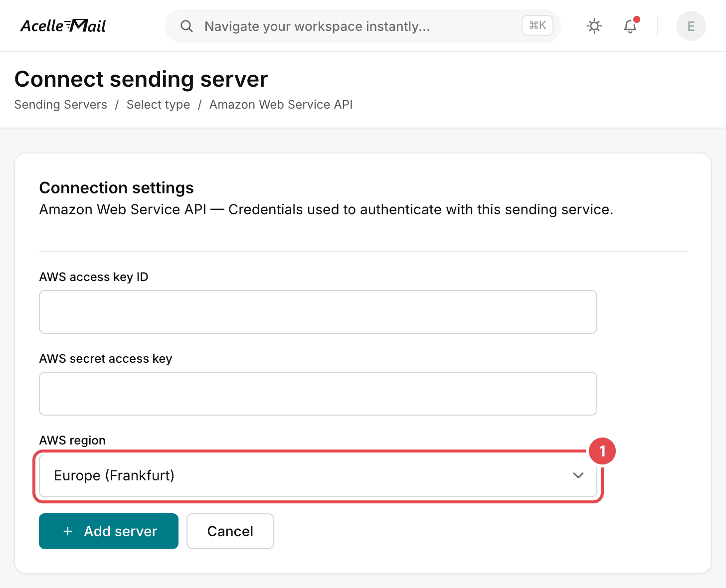Viewport: 726px width, 588px height.
Task: Open the user avatar menu labeled E
Action: click(x=691, y=26)
